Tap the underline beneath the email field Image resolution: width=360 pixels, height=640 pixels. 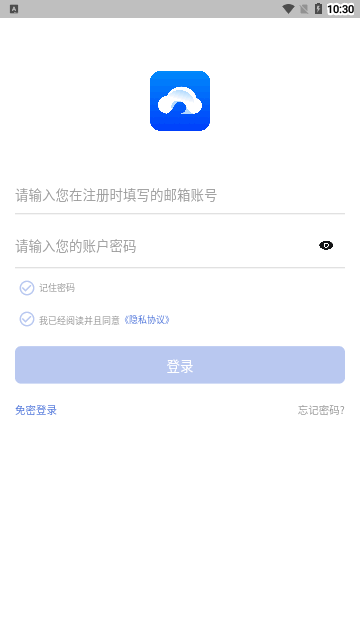click(180, 213)
